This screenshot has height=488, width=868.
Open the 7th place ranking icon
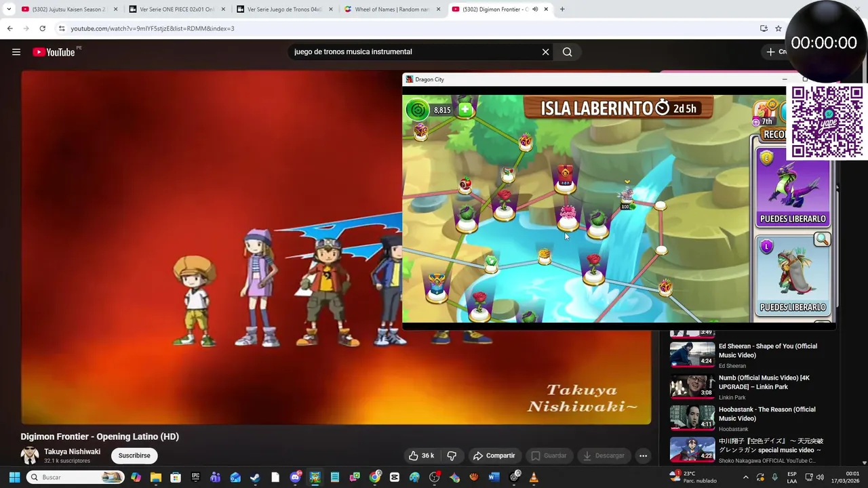[x=765, y=113]
